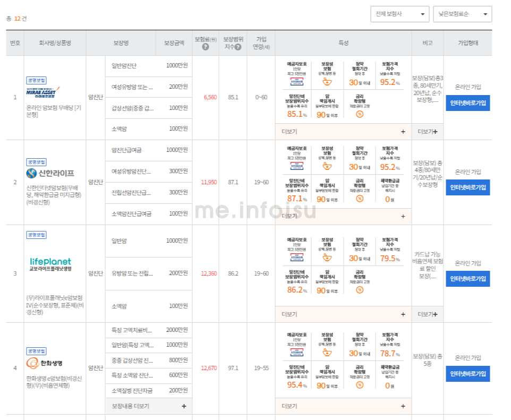Open 온라인 암보험 무배당 product link
The image size is (511, 420).
pos(54,111)
